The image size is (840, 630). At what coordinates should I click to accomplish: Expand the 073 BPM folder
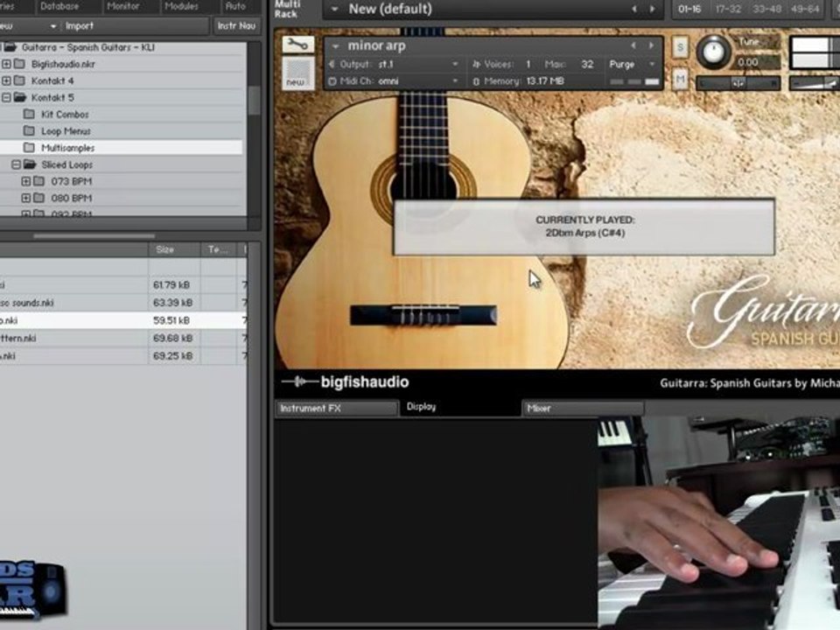[x=25, y=182]
